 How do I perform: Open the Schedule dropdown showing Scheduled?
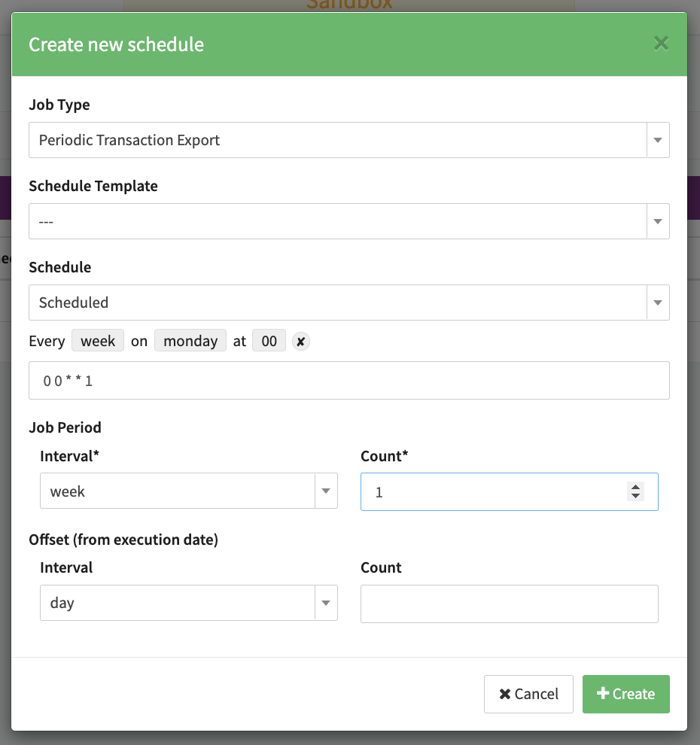348,303
